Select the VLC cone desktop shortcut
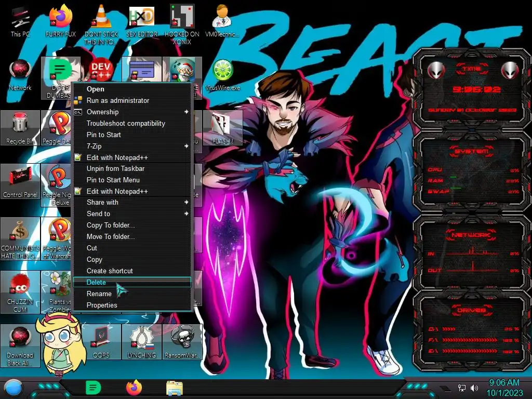 101,24
